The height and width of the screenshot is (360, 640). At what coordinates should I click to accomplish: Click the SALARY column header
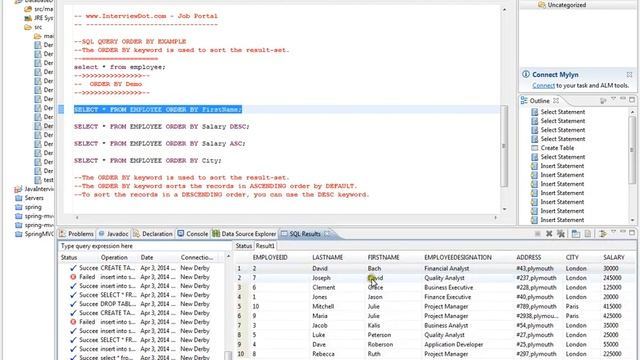point(614,258)
